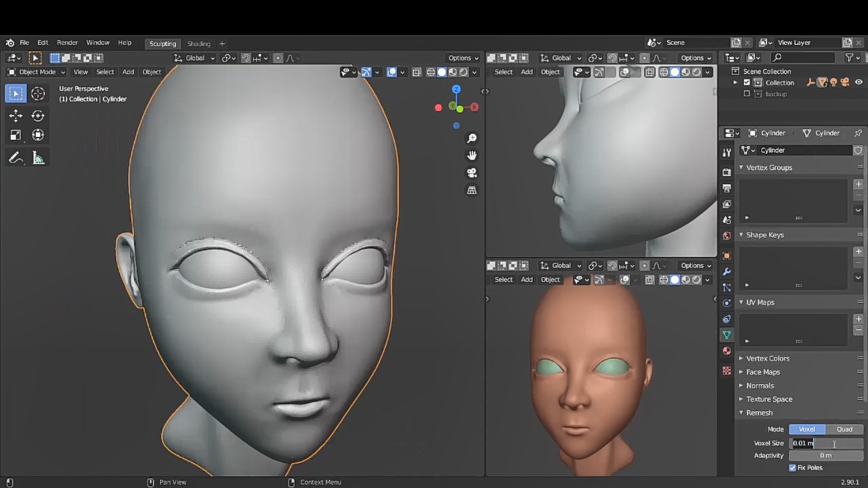868x488 pixels.
Task: Select the Scale tool icon in toolbar
Action: click(15, 135)
